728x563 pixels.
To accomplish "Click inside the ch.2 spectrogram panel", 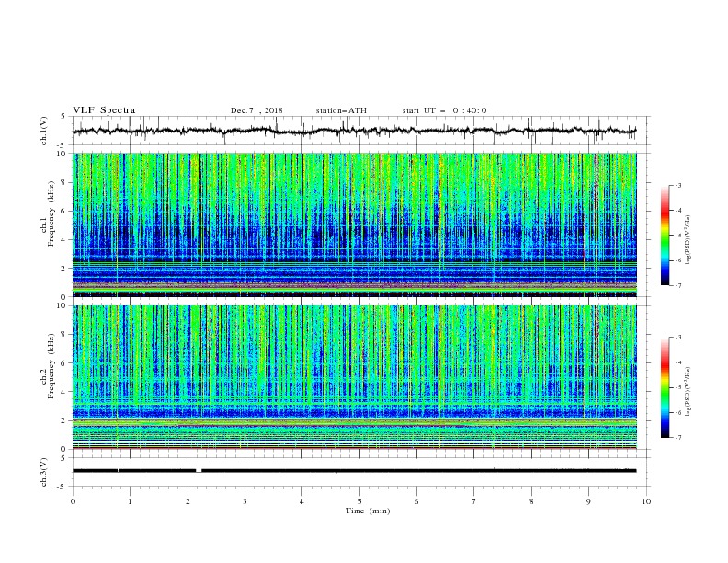I will [x=355, y=377].
